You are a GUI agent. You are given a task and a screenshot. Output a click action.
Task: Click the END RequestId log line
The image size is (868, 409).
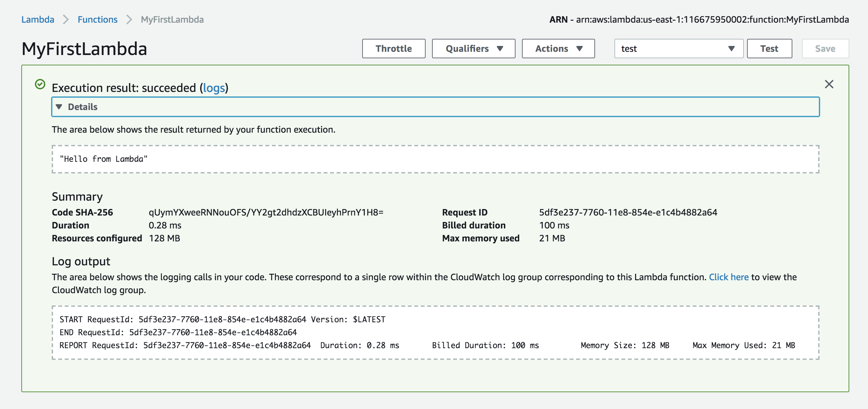[178, 332]
